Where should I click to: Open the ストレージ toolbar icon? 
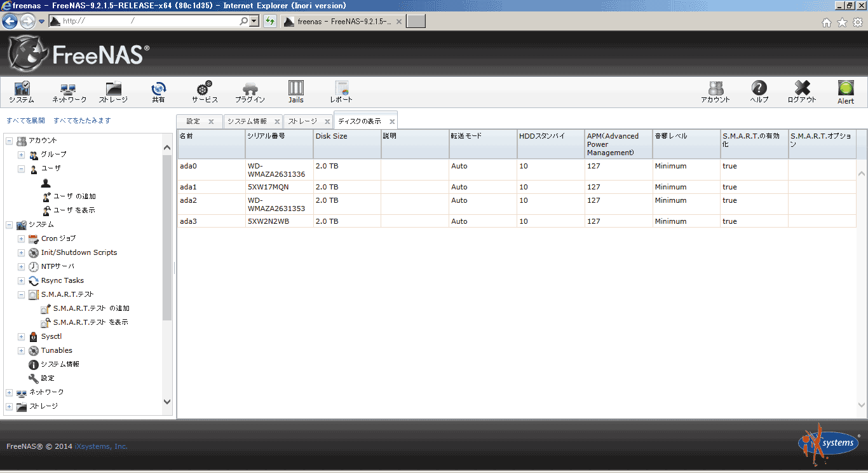(113, 92)
